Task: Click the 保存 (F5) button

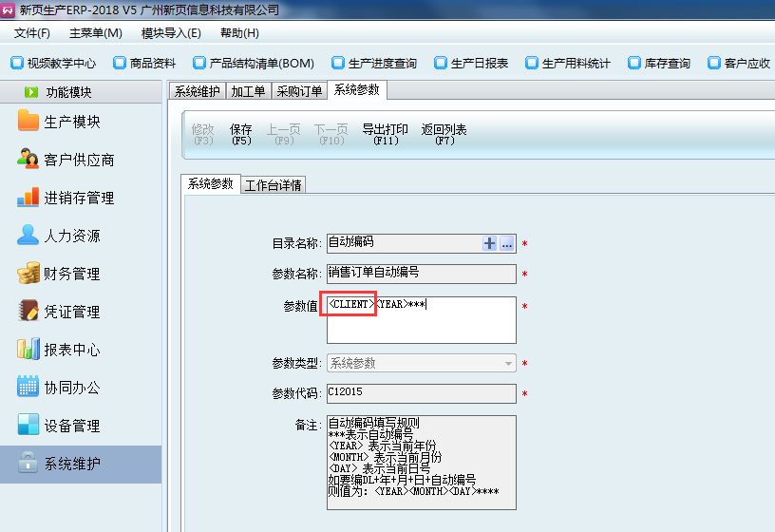Action: (241, 134)
